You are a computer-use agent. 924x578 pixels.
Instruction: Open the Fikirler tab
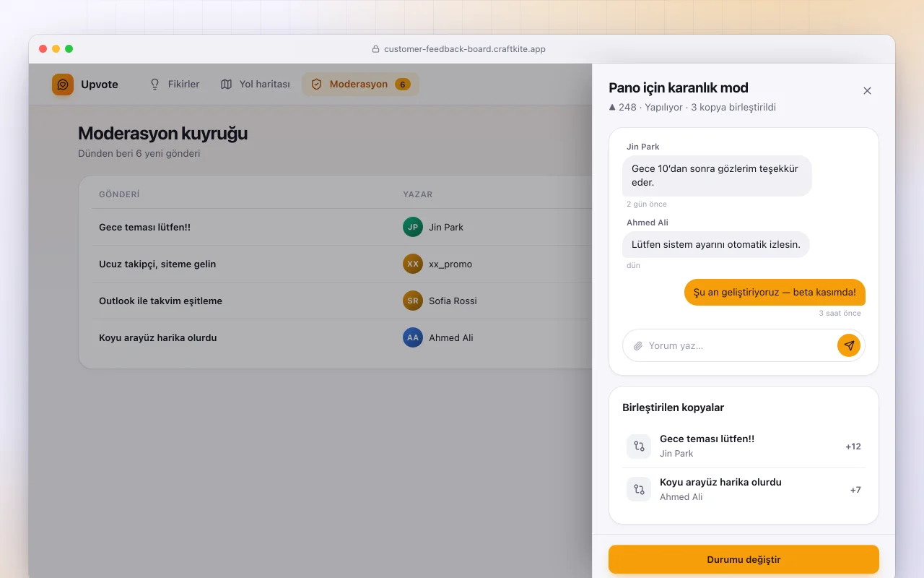point(175,85)
